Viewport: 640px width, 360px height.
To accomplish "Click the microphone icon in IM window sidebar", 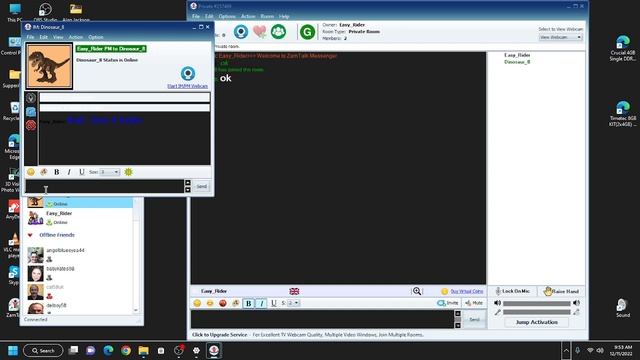I will point(31,98).
